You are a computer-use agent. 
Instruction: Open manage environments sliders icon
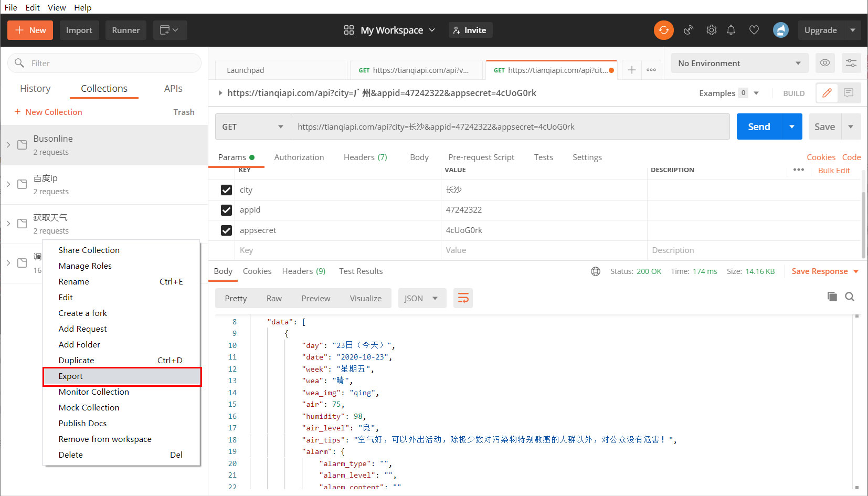coord(851,63)
